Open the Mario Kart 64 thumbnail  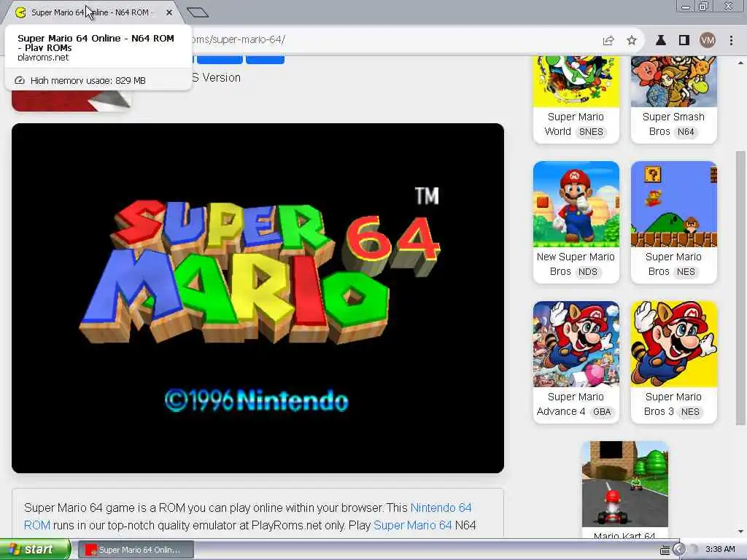[x=624, y=484]
